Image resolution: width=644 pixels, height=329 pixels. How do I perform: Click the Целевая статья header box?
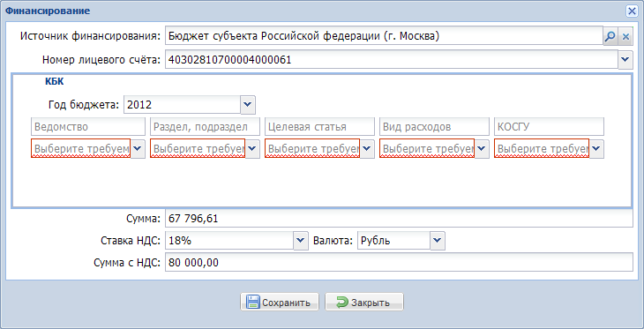319,127
